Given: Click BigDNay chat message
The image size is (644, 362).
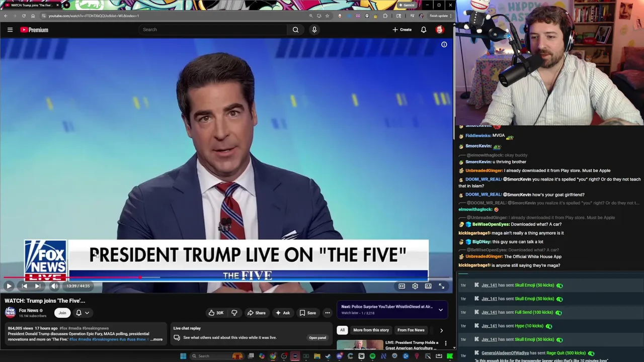Looking at the screenshot, I should 501,242.
